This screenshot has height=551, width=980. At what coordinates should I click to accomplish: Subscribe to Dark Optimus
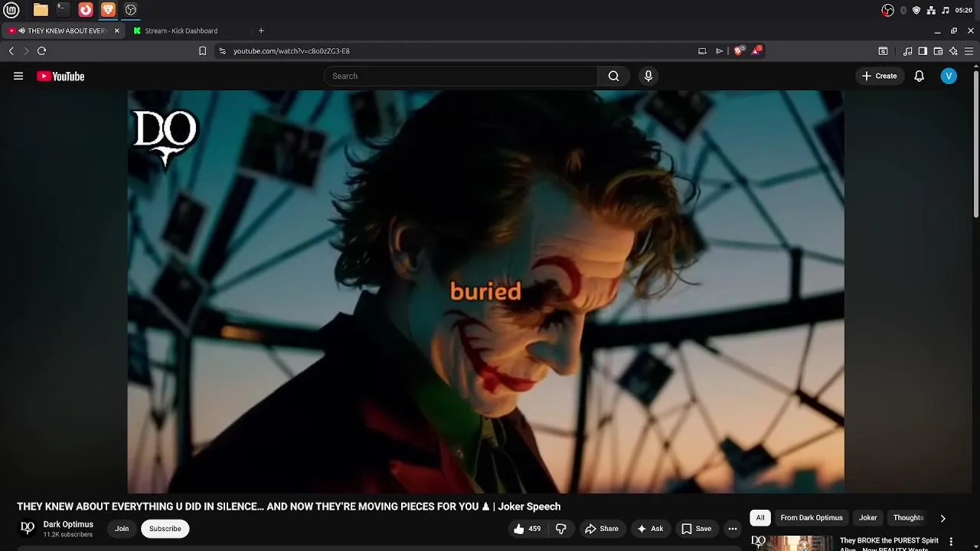165,529
